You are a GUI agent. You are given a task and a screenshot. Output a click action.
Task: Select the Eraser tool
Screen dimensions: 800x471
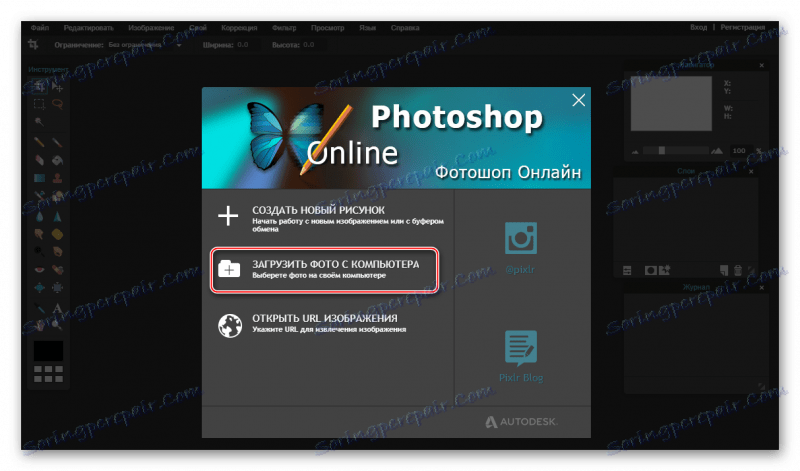click(39, 160)
